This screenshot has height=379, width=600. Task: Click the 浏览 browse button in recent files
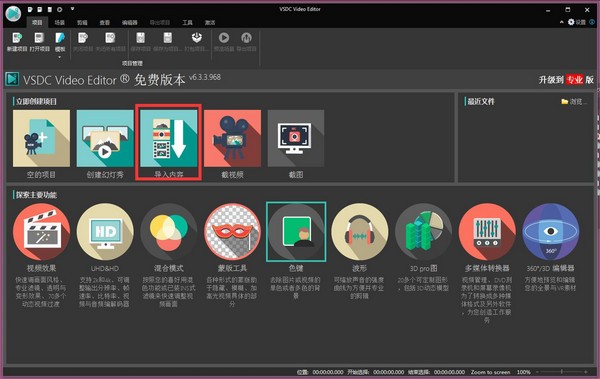[573, 101]
